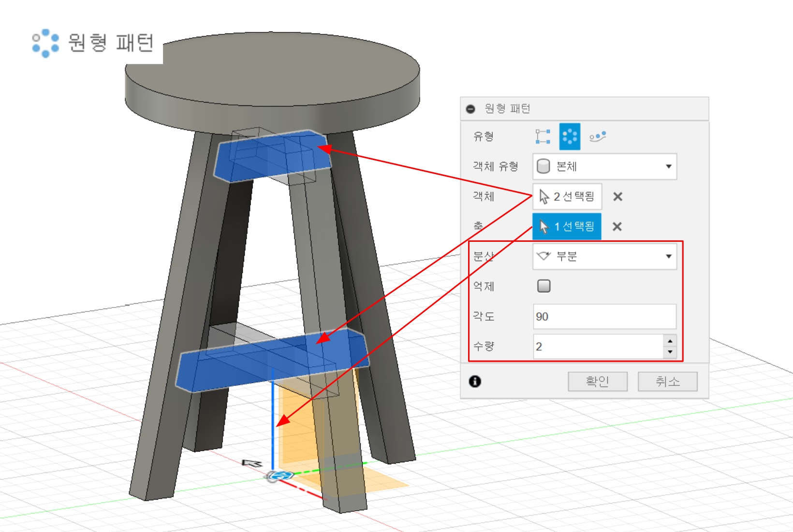793x532 pixels.
Task: Click the 객체 '2 선택됨' selection button
Action: coord(567,196)
